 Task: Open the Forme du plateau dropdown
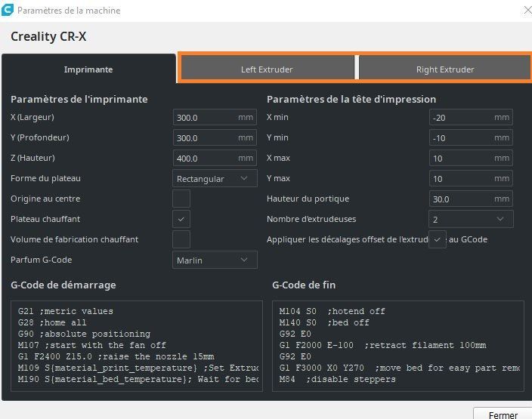tap(215, 178)
